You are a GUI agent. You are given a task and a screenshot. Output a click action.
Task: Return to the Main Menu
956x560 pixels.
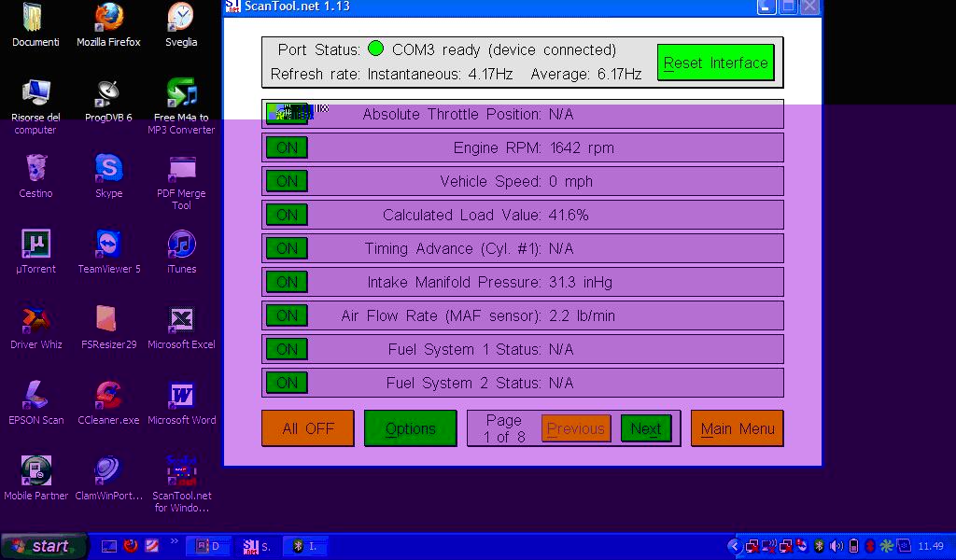point(738,428)
